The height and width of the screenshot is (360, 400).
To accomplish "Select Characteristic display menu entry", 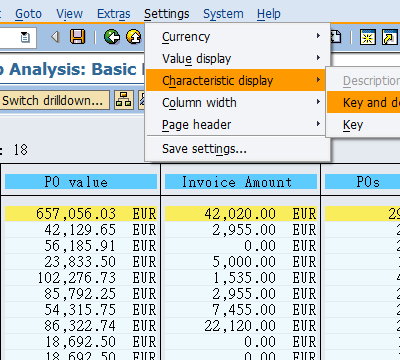I will click(x=235, y=80).
